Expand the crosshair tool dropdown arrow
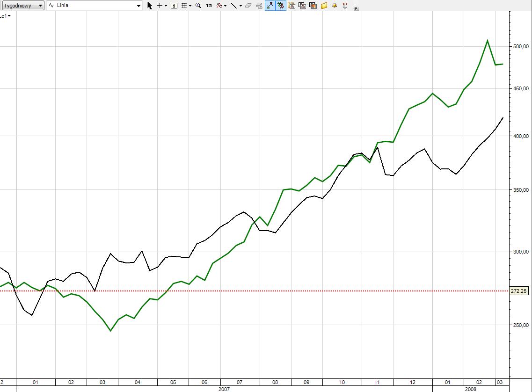The image size is (532, 392). [166, 6]
